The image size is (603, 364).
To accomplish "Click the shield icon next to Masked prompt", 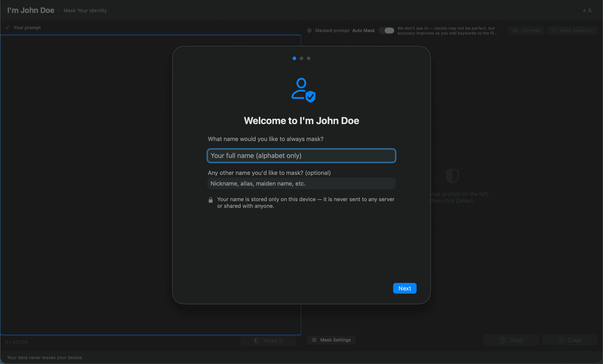I will [x=309, y=30].
